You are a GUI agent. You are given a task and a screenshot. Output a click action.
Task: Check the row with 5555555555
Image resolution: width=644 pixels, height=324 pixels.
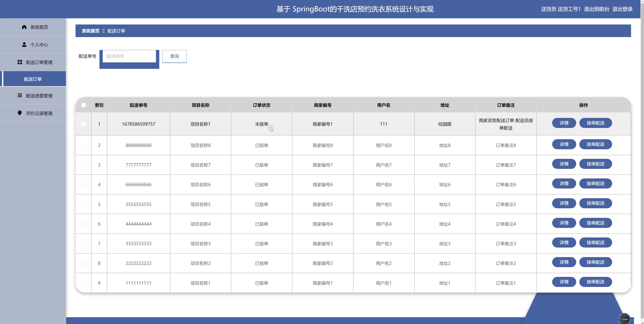83,204
